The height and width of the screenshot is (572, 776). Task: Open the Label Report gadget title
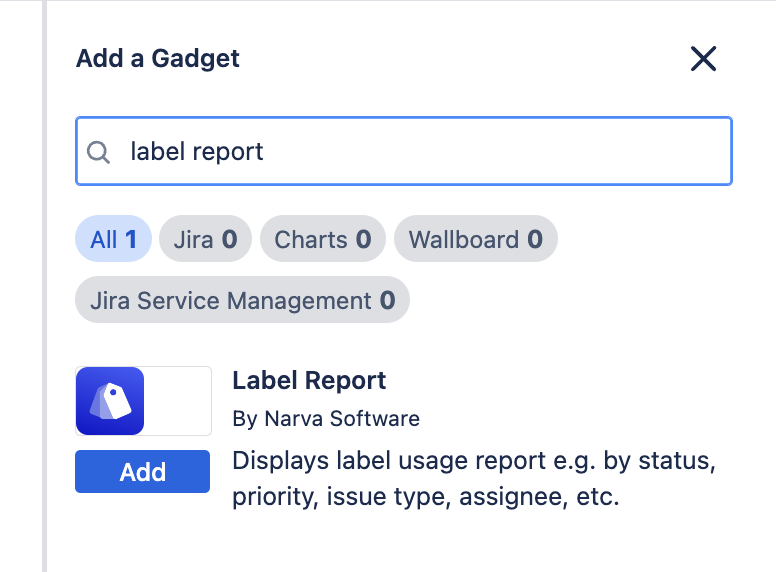pos(309,381)
